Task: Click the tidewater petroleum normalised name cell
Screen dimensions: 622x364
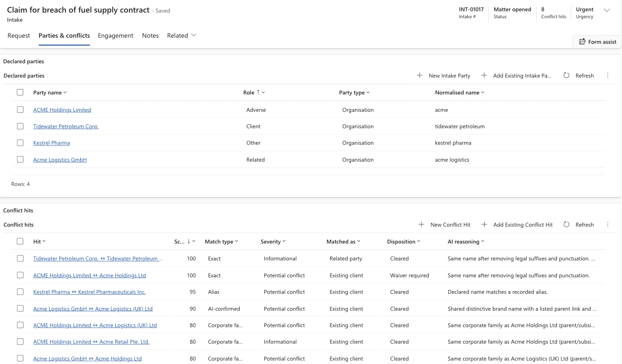Action: 460,126
